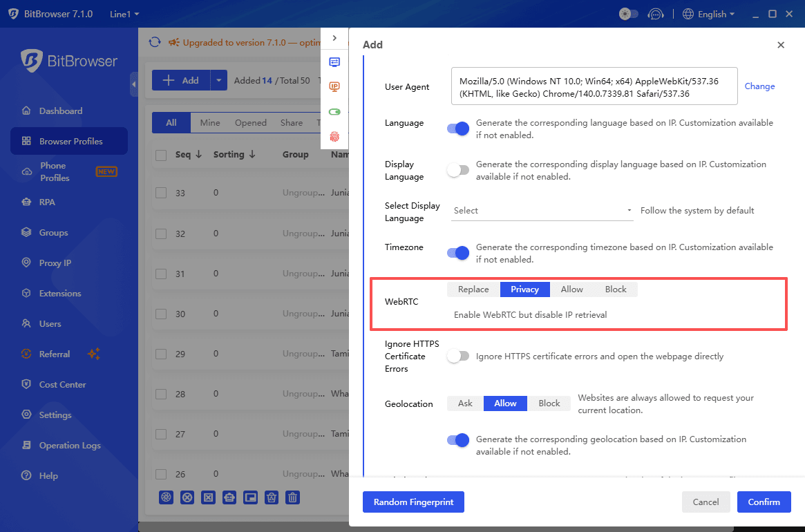Open the RPA robot icon in the bottom toolbar
The image size is (805, 532).
[229, 497]
